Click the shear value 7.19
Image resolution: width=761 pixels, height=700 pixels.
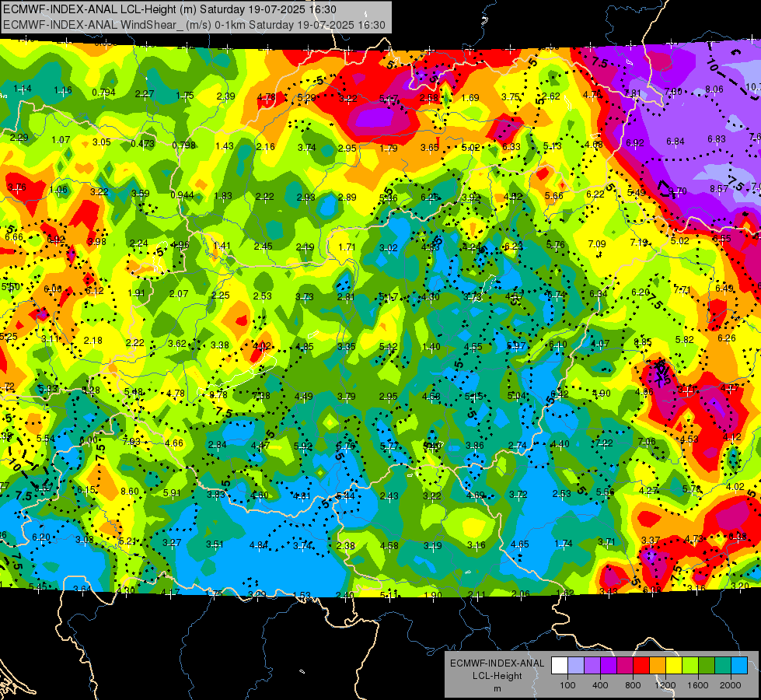coord(638,242)
